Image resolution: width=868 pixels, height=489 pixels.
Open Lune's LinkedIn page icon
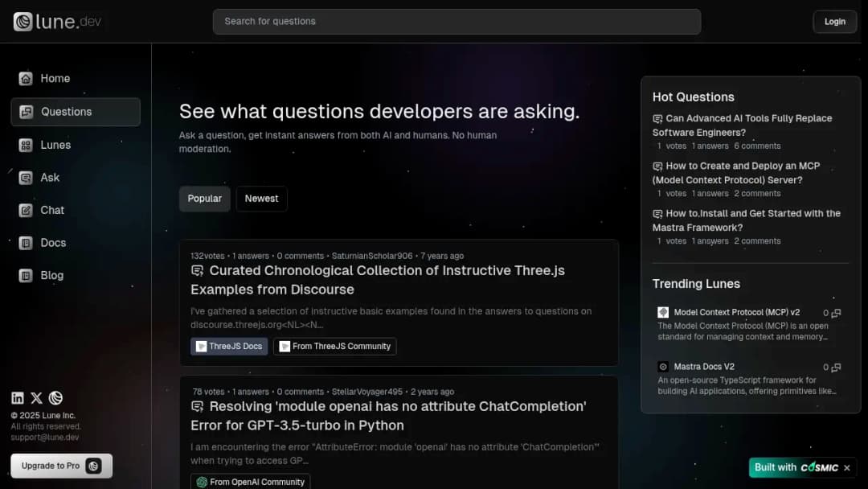click(18, 398)
